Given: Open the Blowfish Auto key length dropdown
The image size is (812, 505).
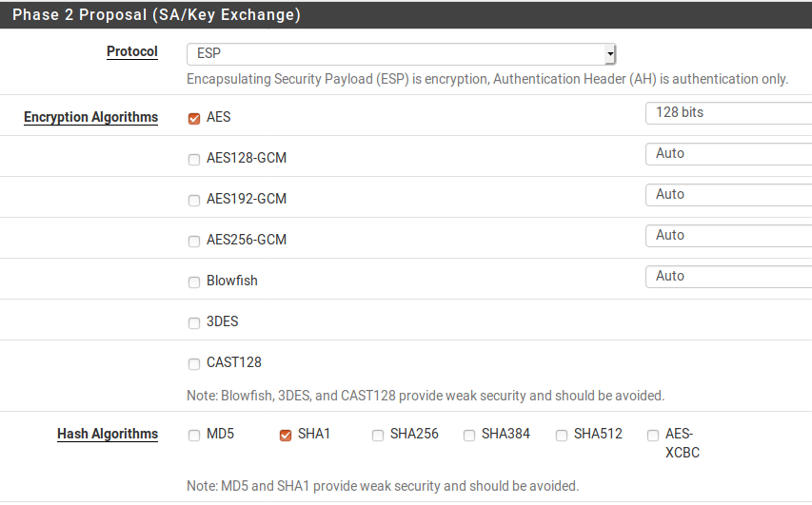Looking at the screenshot, I should coord(728,277).
